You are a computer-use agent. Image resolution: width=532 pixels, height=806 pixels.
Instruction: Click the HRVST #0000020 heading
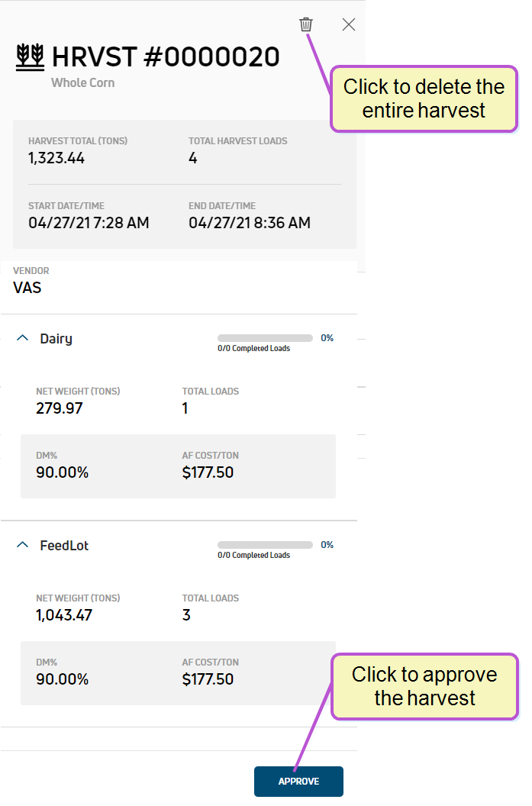[166, 56]
